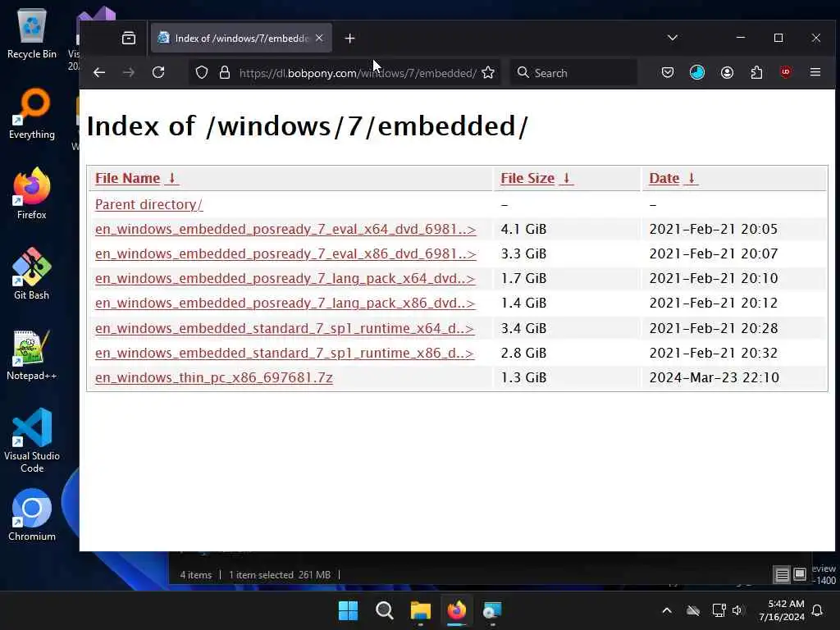The width and height of the screenshot is (840, 630).
Task: Open Firefox hamburger application menu
Action: pos(815,72)
